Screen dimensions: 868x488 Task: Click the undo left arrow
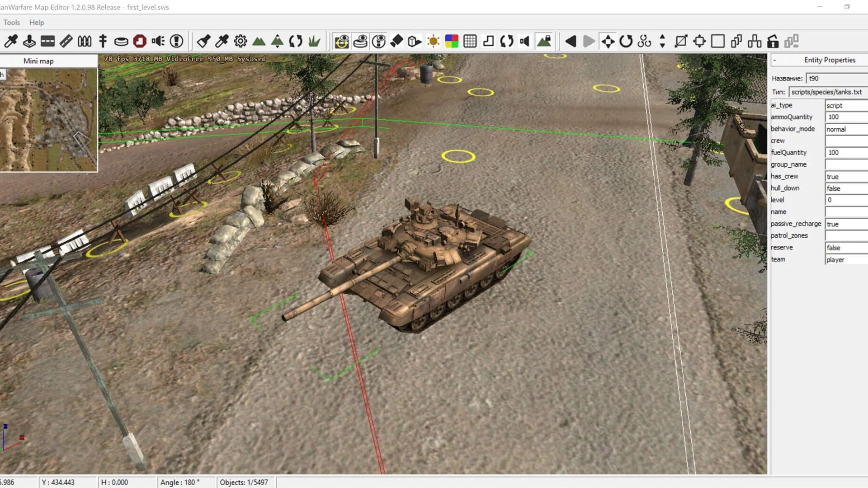pyautogui.click(x=571, y=41)
